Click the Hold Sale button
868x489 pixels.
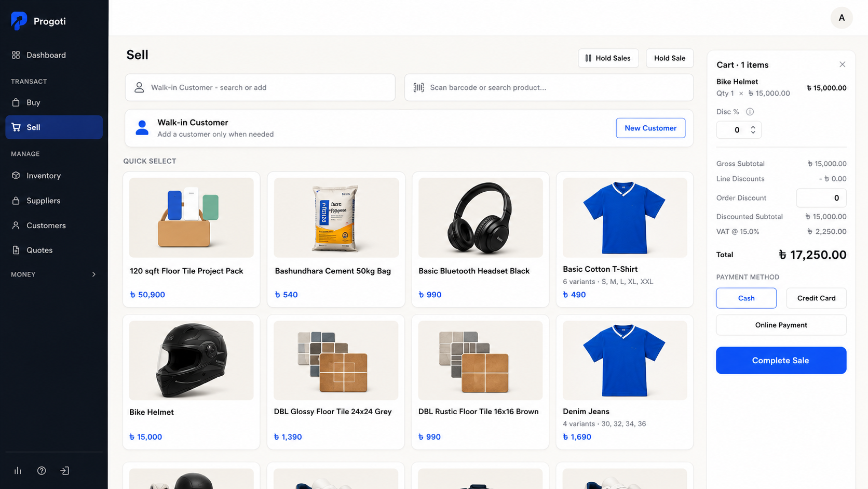tap(670, 58)
